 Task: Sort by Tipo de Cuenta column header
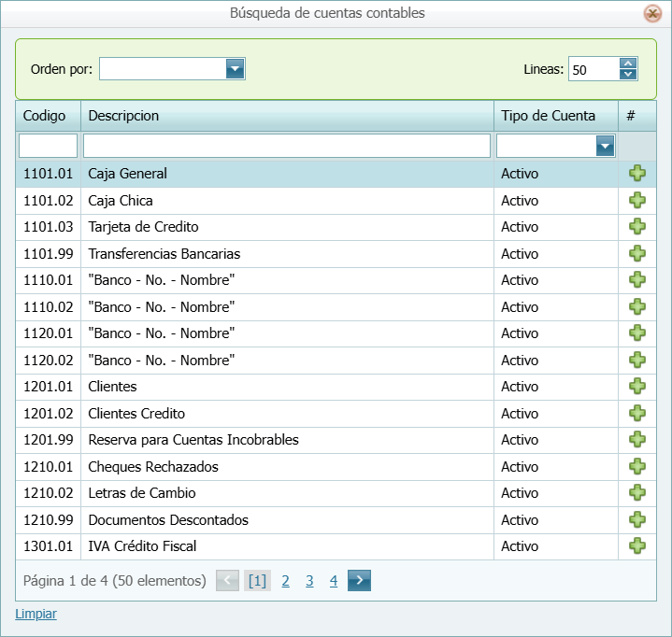pos(556,116)
